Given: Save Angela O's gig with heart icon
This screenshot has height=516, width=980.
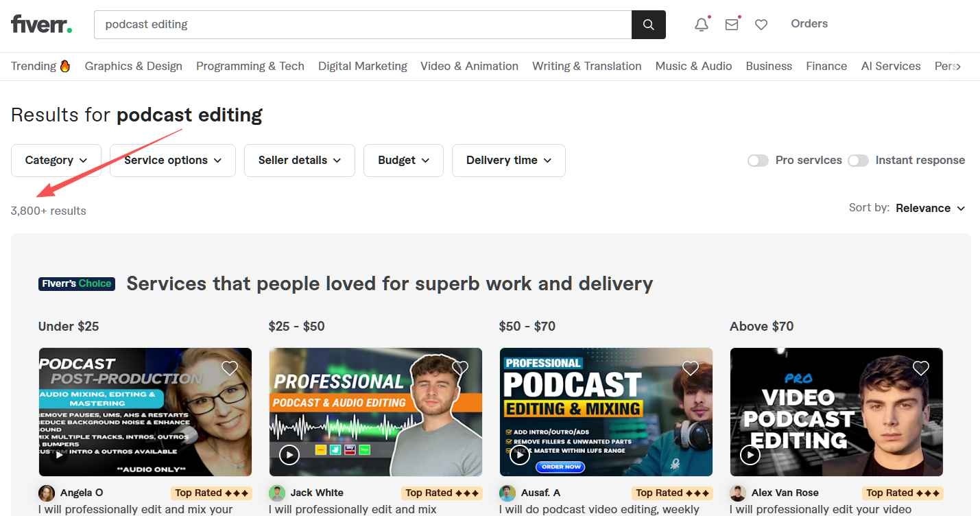Looking at the screenshot, I should point(230,368).
